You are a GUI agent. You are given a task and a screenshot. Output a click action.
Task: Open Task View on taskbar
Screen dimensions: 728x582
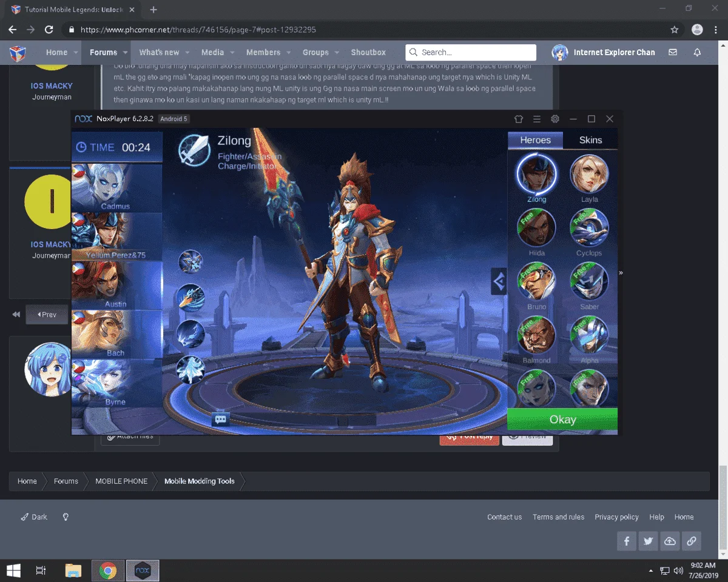click(41, 570)
